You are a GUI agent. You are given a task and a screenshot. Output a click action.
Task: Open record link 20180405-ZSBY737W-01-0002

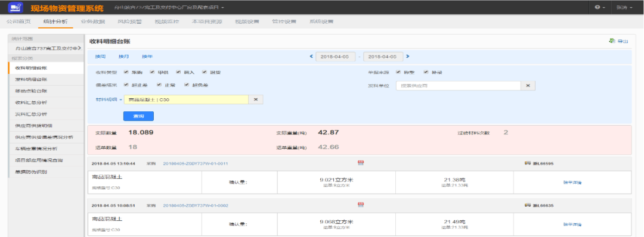tap(196, 205)
